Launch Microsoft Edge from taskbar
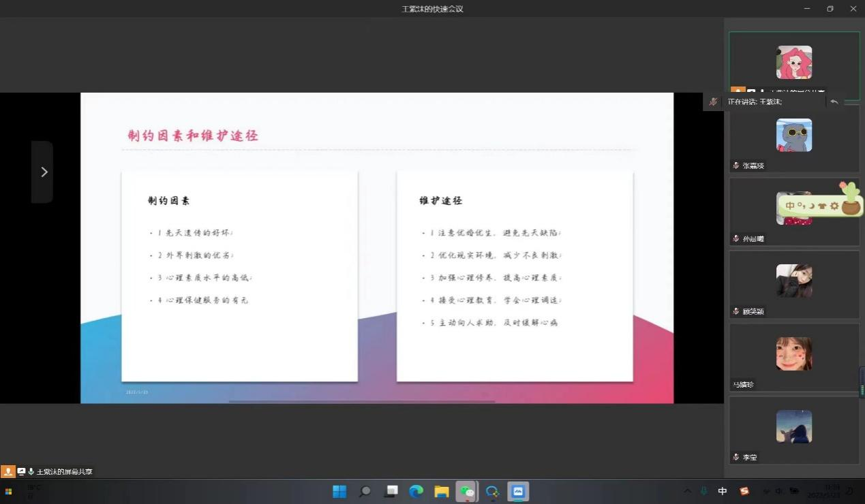This screenshot has width=865, height=504. pos(416,491)
